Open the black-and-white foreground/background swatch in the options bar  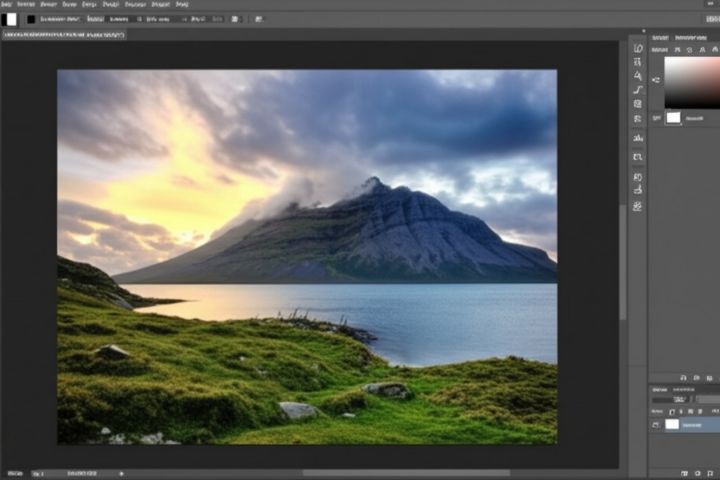[x=9, y=19]
